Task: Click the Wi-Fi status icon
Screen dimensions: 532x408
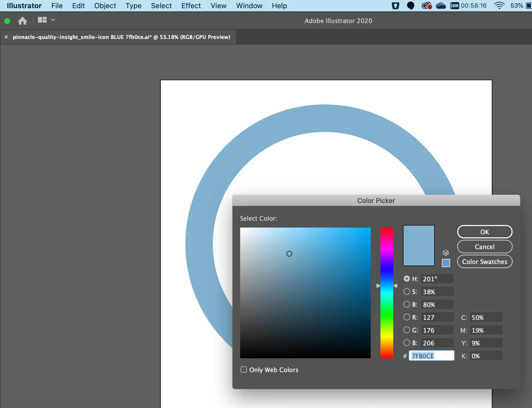Action: pos(499,6)
